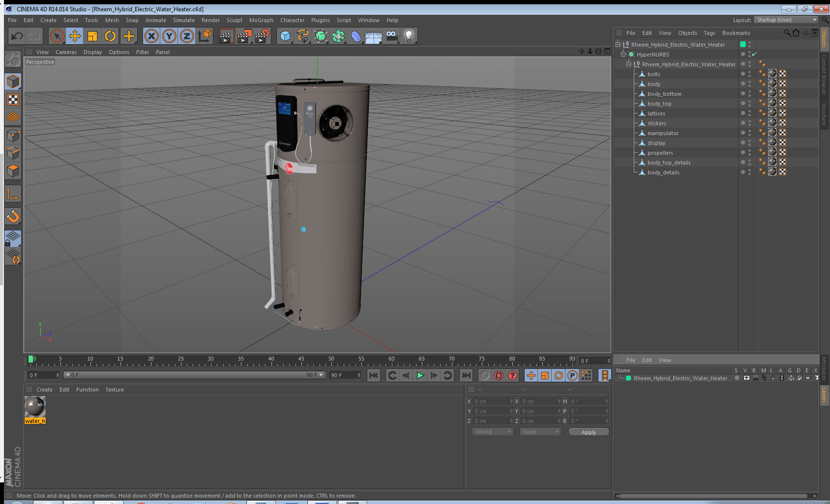Select the Live Selection tool
This screenshot has height=504, width=830.
(x=57, y=36)
